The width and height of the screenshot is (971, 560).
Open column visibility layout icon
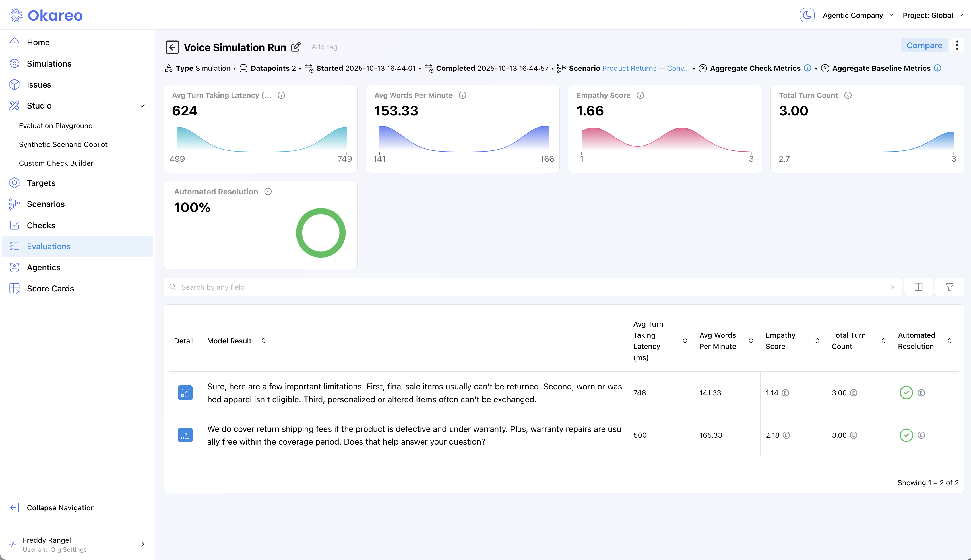click(918, 287)
